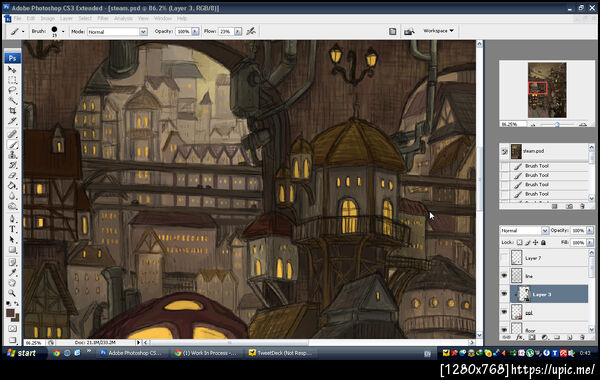The width and height of the screenshot is (600, 380).
Task: Open the layer Fill arrow
Action: pos(590,243)
